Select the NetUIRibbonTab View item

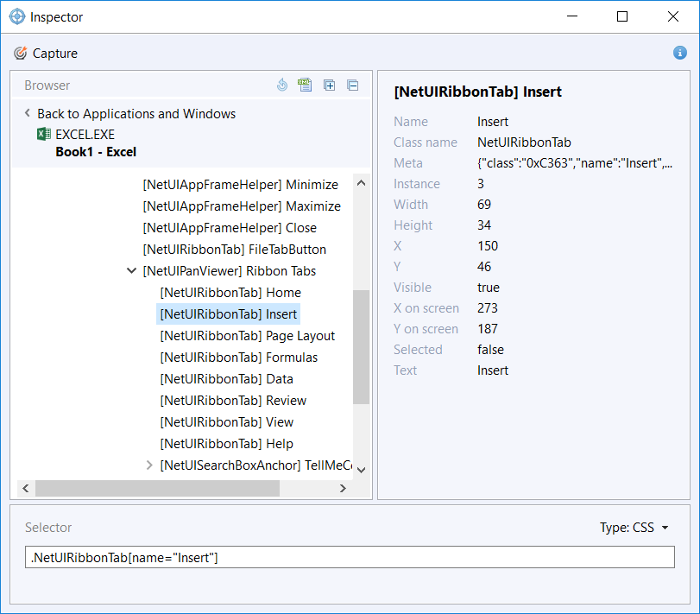226,422
